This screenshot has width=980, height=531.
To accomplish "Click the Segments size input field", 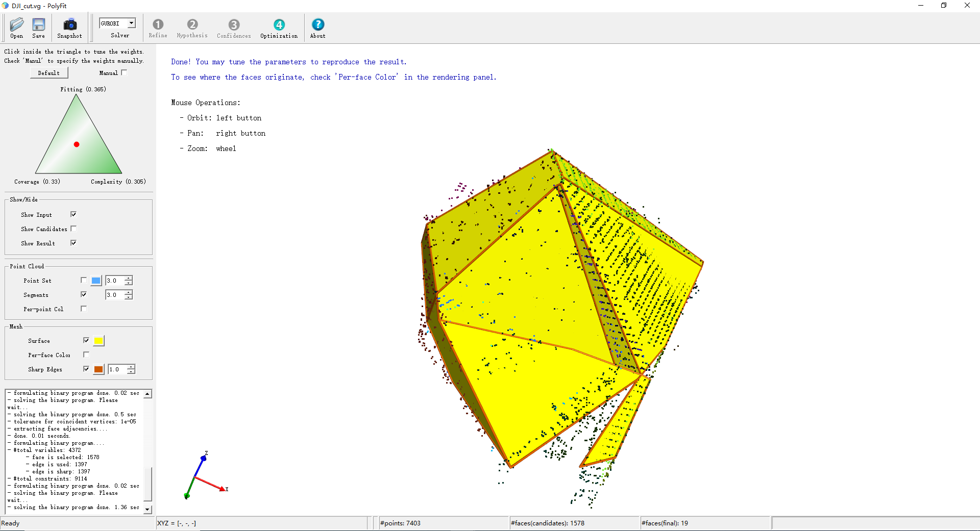I will coord(114,295).
